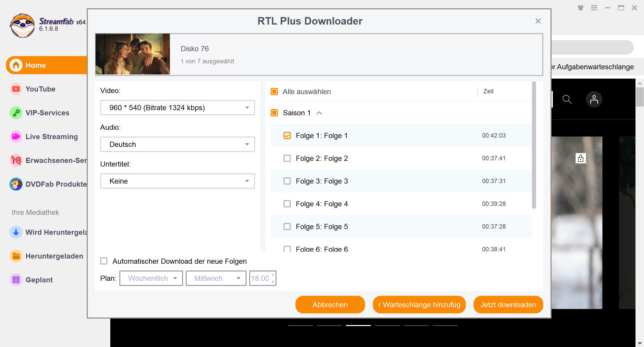Screen dimensions: 644x347
Task: Open the Video resolution dropdown
Action: [178, 108]
